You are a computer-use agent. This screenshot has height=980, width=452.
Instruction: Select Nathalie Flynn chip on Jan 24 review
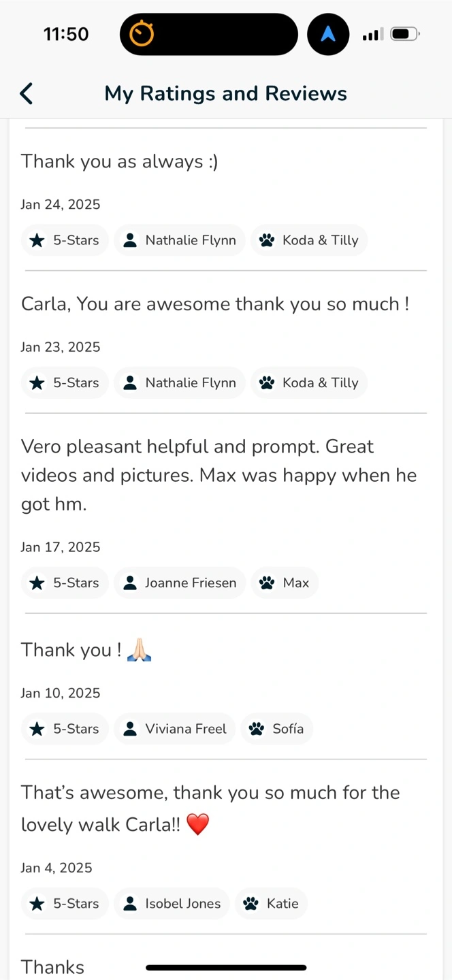pos(180,240)
